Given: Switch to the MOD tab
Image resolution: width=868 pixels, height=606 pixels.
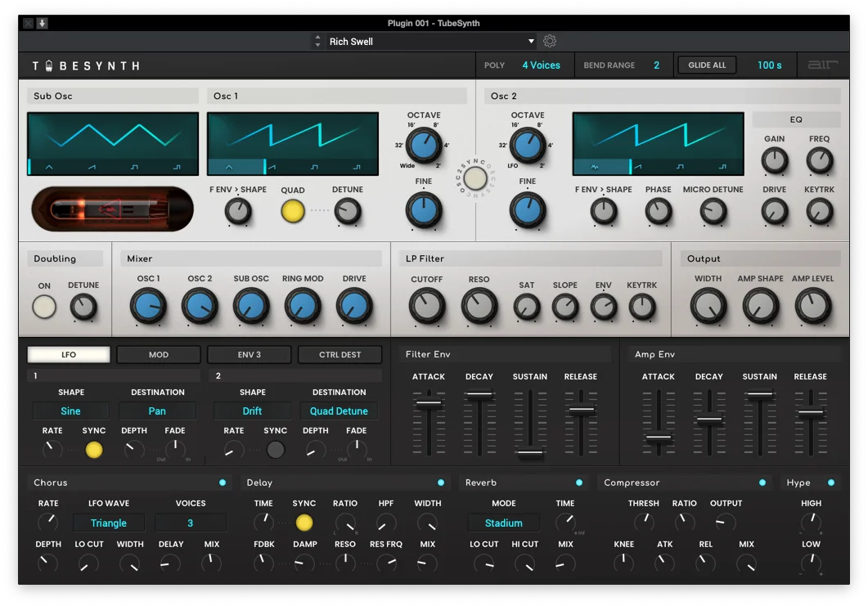Looking at the screenshot, I should [159, 355].
